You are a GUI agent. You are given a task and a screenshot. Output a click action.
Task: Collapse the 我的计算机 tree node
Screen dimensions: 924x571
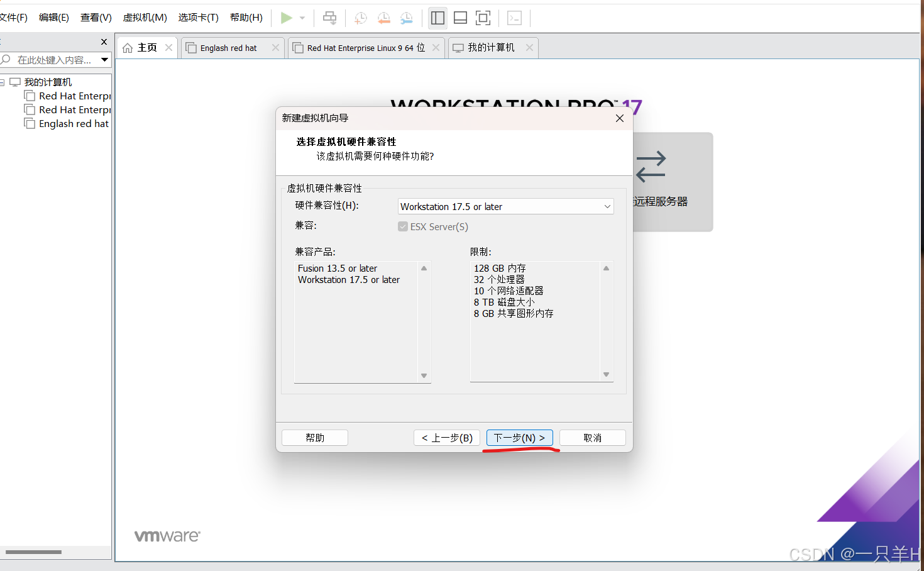3,82
